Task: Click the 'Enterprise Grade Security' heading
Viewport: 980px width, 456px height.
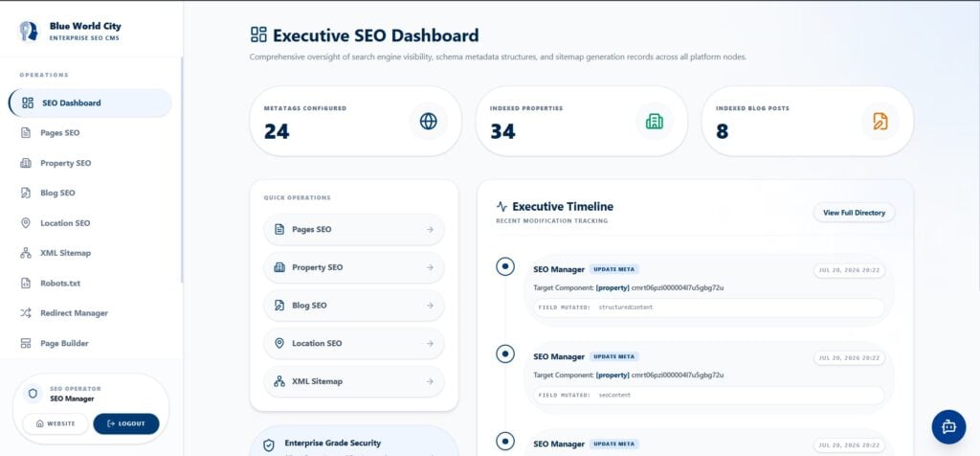Action: coord(332,443)
